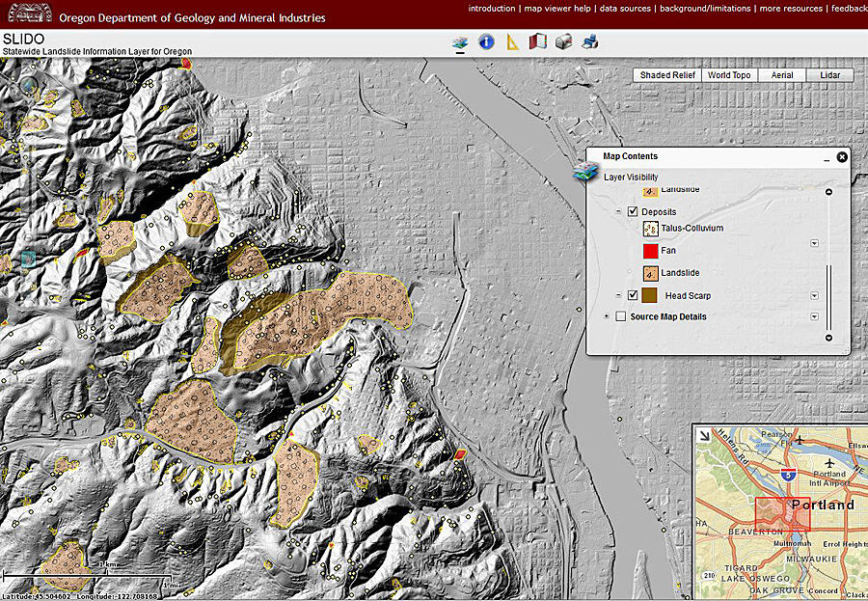Open the measure tool
This screenshot has height=601, width=868.
pyautogui.click(x=512, y=41)
